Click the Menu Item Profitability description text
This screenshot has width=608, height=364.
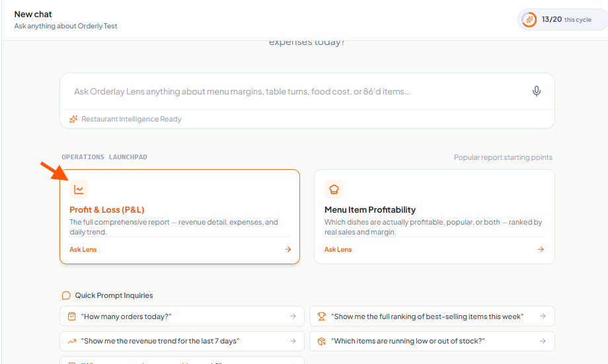(x=433, y=227)
